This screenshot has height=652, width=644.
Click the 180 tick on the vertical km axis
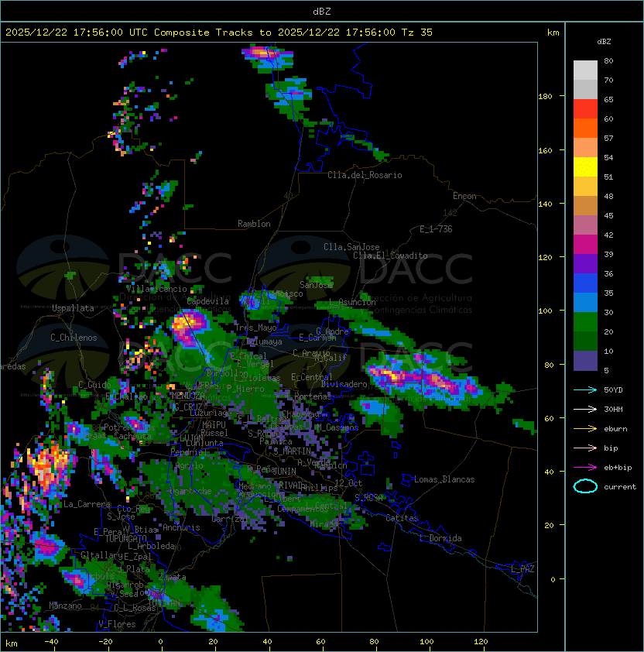tap(545, 97)
